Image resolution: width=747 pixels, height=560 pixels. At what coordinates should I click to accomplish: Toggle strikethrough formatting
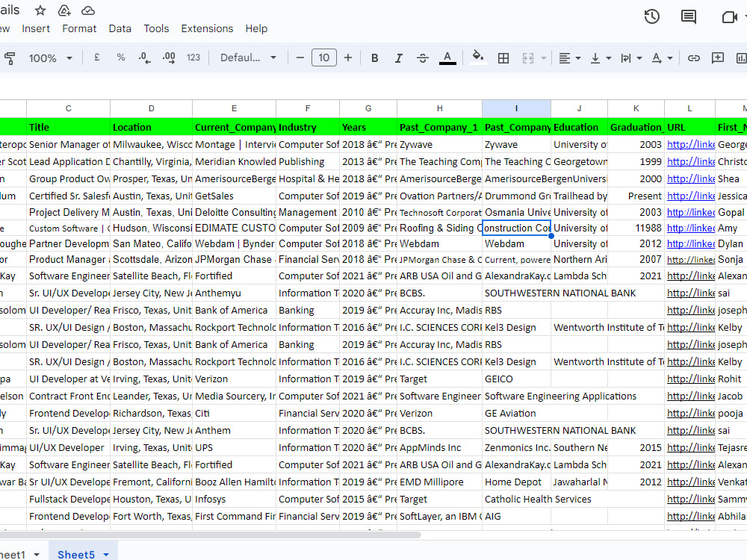(x=423, y=58)
